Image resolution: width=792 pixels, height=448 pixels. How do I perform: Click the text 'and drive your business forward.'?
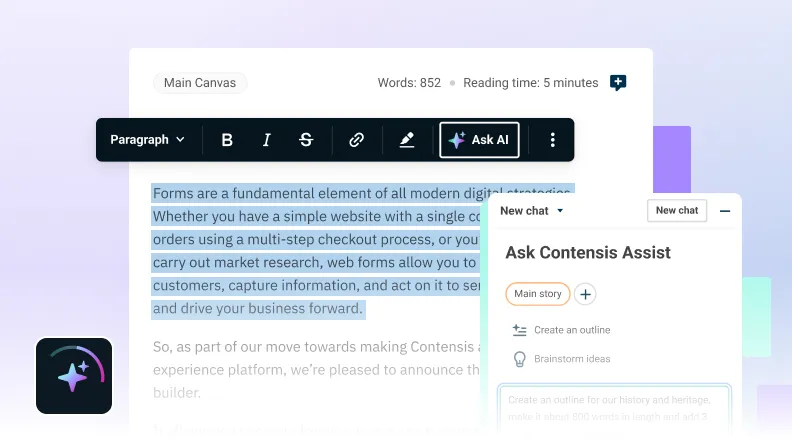258,309
